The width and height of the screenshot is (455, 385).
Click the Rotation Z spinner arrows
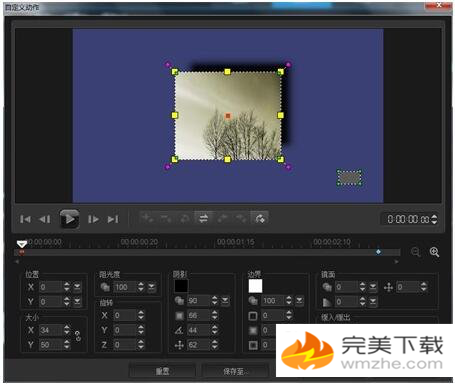click(141, 345)
